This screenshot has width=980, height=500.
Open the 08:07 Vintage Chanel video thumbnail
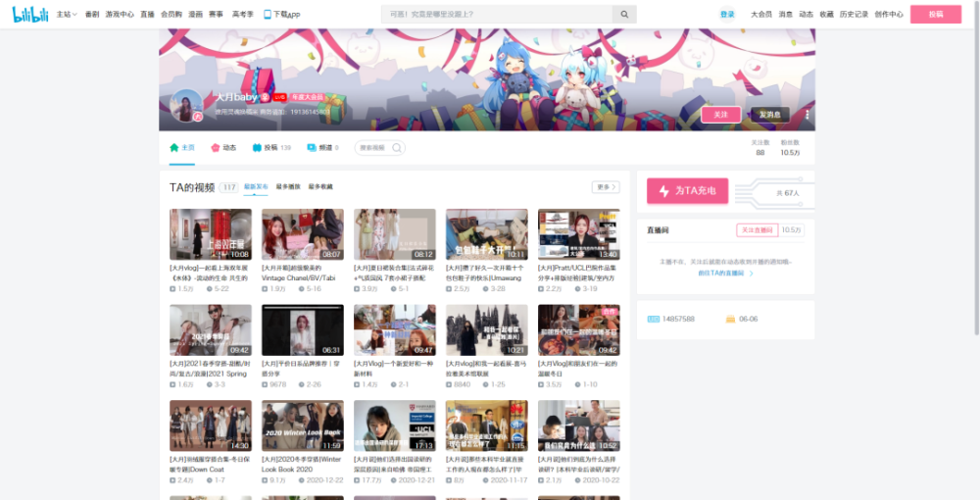[x=303, y=234]
